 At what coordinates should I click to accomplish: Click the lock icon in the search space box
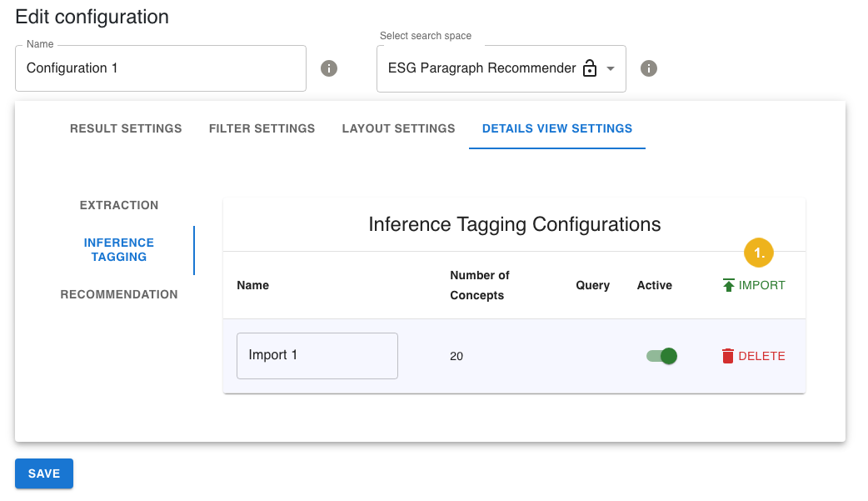[x=590, y=68]
